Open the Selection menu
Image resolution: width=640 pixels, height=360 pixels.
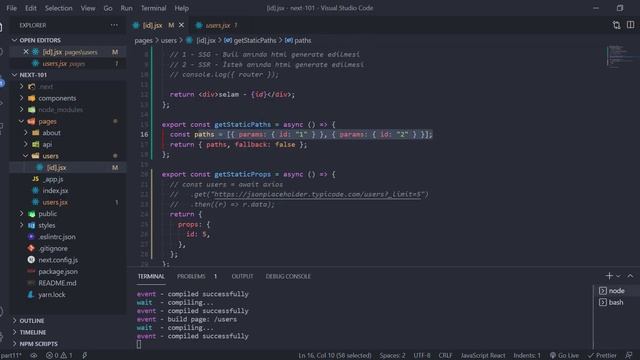(x=58, y=8)
